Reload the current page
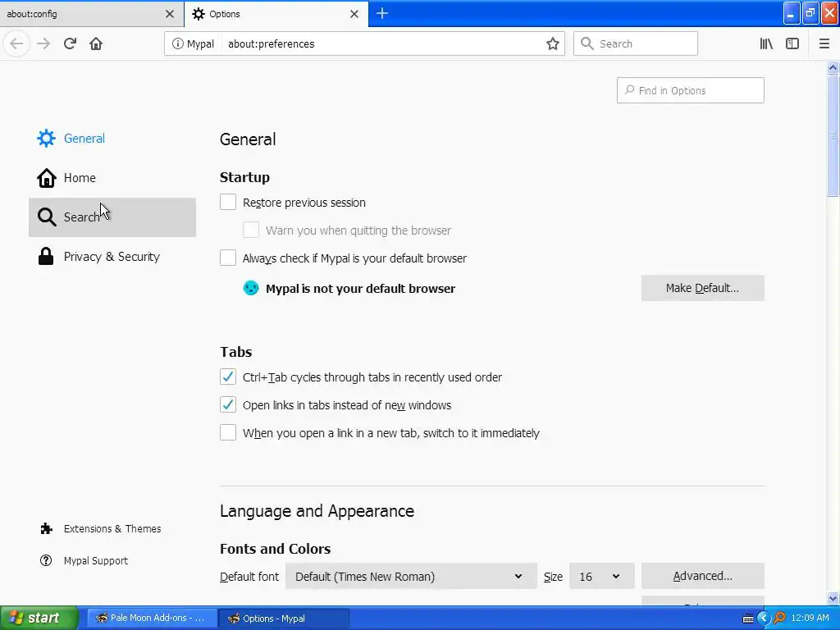The height and width of the screenshot is (630, 840). pos(70,43)
